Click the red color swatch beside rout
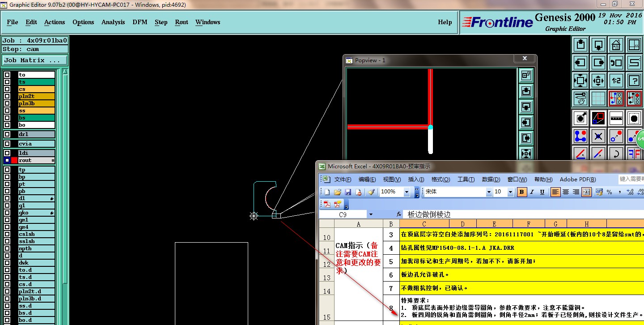644x325 pixels. [x=14, y=160]
